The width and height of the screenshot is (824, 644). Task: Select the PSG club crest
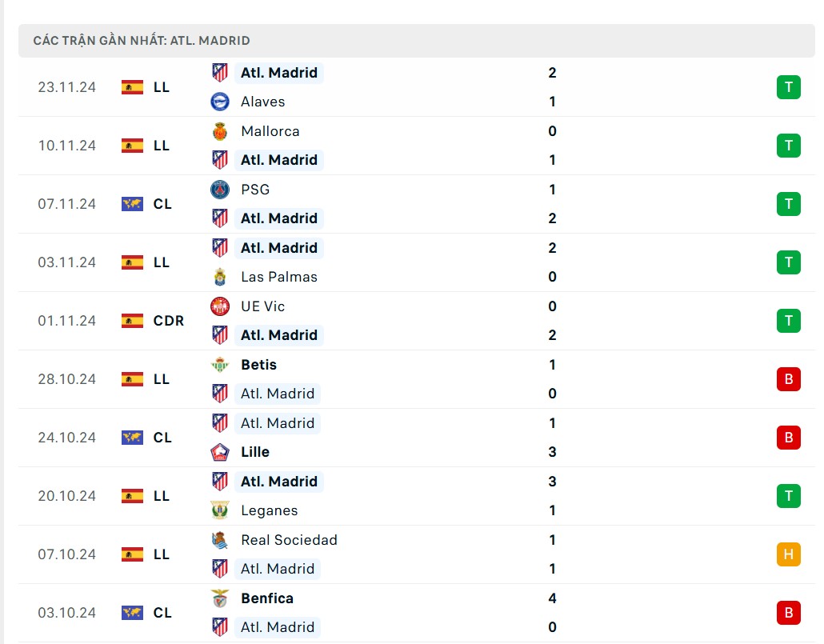(219, 190)
